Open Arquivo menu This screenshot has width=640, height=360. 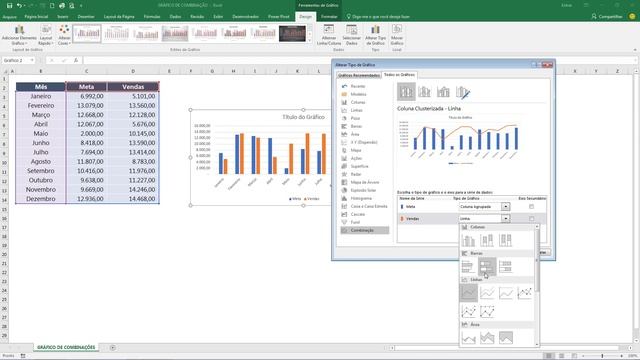point(9,17)
